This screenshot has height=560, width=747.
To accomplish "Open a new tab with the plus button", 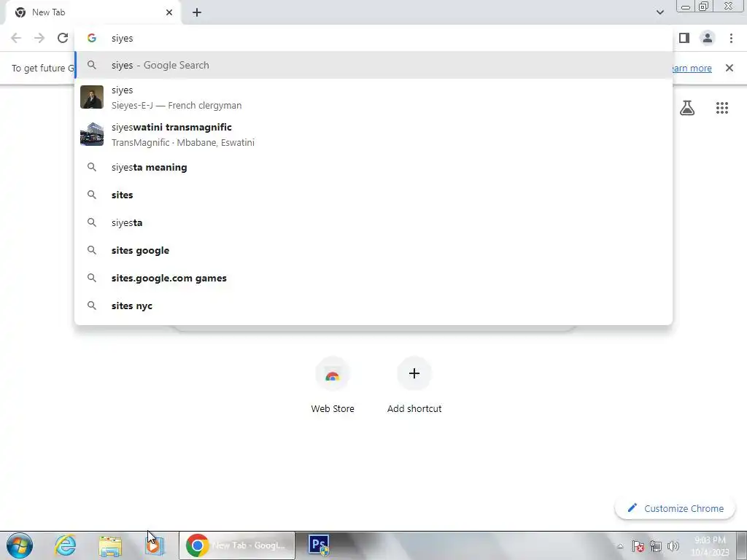I will tap(197, 12).
